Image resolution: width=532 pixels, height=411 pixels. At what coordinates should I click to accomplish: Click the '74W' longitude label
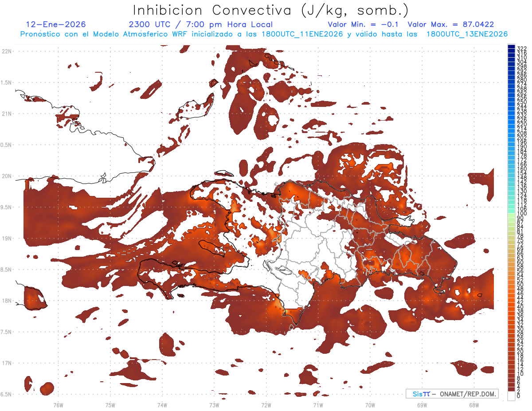coord(162,404)
